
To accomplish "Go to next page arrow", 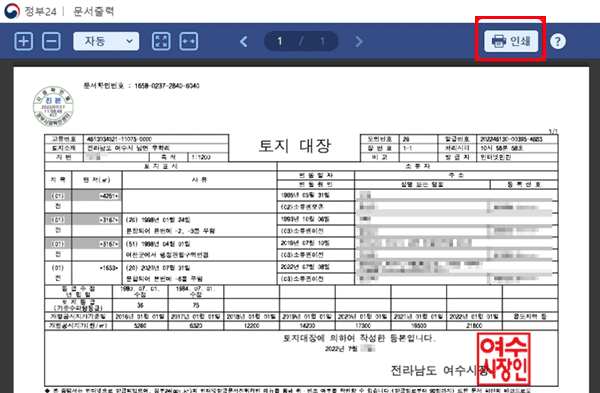I will pyautogui.click(x=359, y=41).
